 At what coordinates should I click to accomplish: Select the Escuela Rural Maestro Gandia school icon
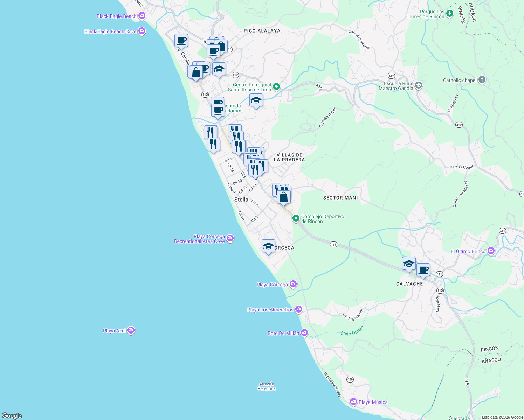coord(418,85)
